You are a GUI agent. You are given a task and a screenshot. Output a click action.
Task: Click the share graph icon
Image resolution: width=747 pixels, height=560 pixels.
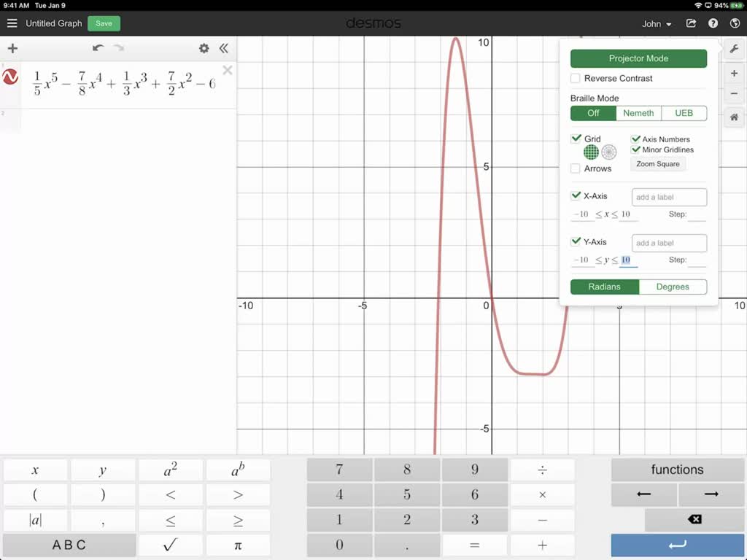(x=691, y=23)
